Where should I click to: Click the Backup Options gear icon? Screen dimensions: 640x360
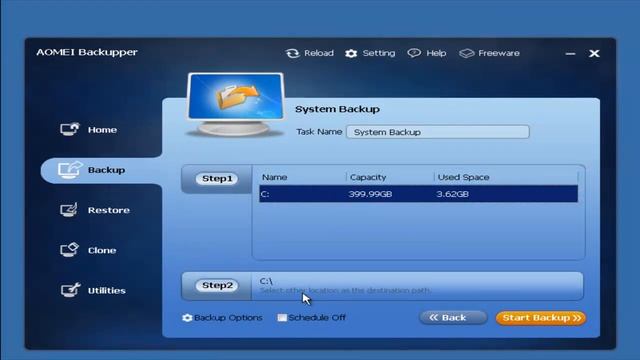tap(187, 318)
